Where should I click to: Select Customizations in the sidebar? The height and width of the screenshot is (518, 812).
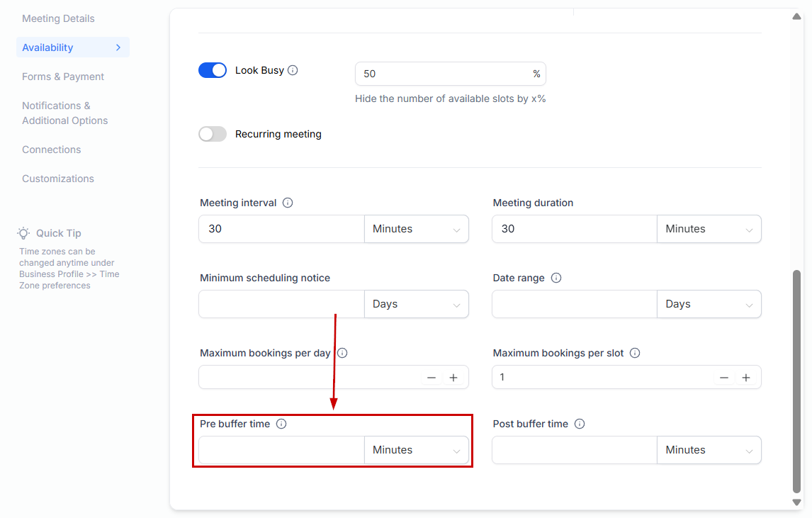click(x=58, y=179)
